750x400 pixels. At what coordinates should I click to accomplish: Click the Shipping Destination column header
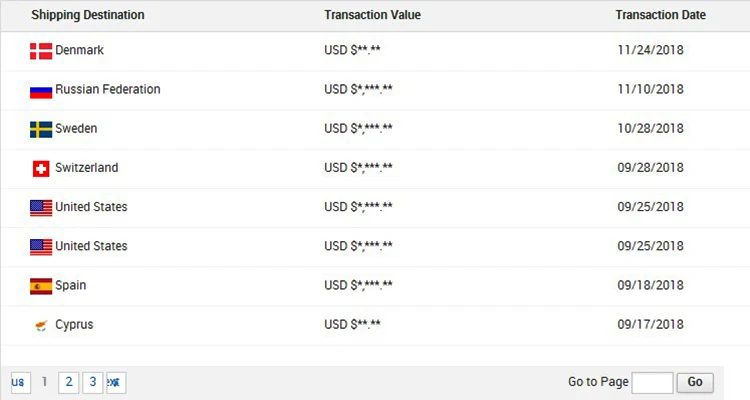coord(88,15)
